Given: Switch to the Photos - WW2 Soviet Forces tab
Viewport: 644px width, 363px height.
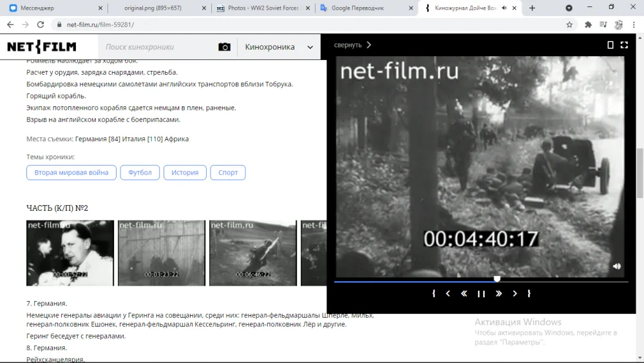Looking at the screenshot, I should point(263,8).
